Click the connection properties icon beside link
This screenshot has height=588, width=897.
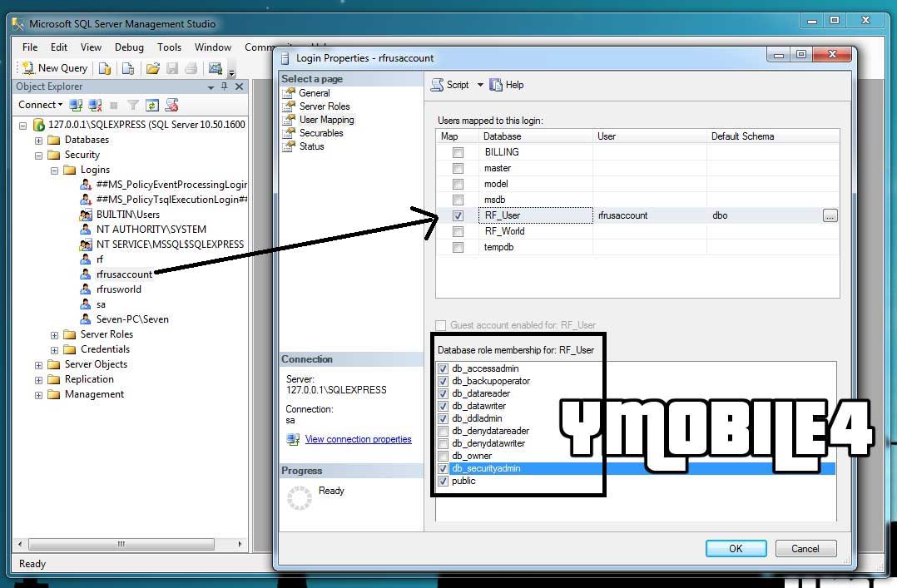(294, 439)
